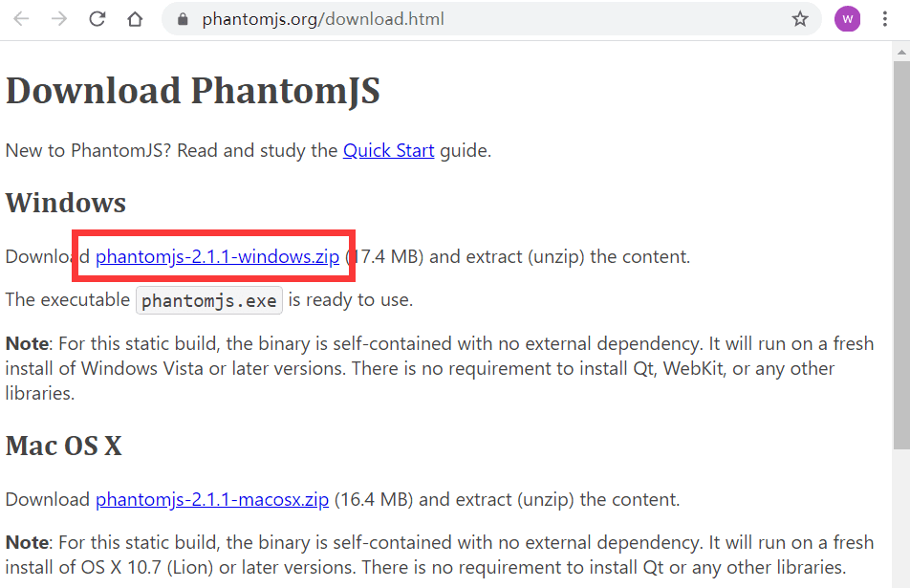
Task: Open the purple W profile avatar
Action: click(847, 19)
